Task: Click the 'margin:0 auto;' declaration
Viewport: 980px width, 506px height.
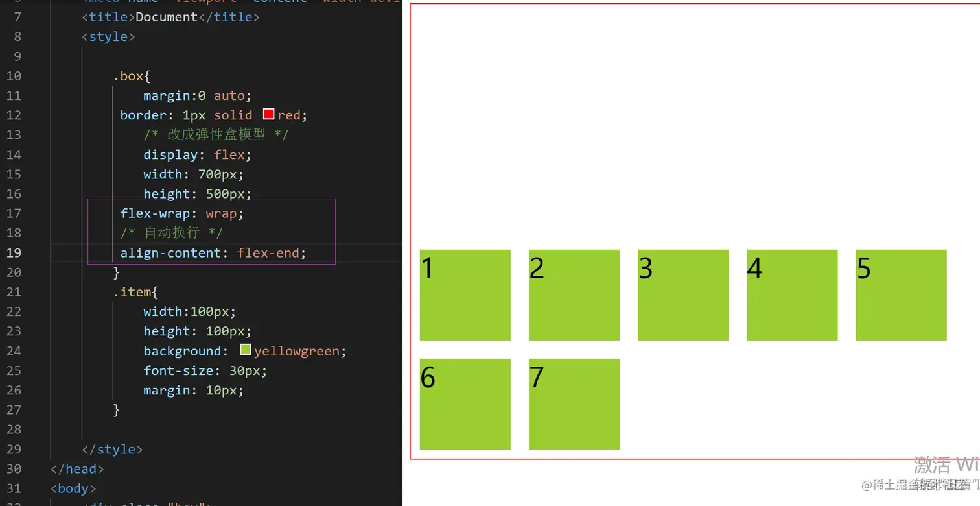Action: [x=198, y=95]
